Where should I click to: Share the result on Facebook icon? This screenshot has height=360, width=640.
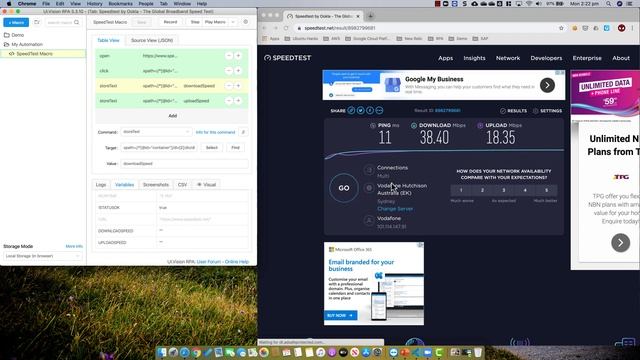pyautogui.click(x=370, y=111)
